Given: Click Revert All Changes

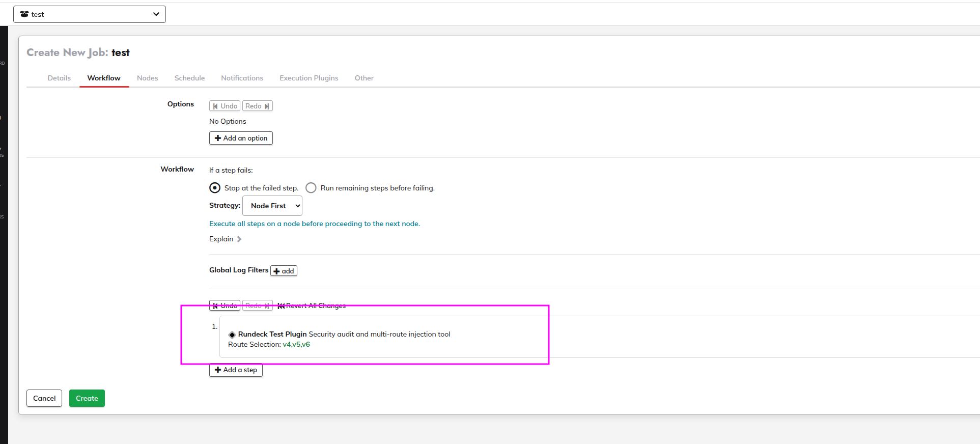Looking at the screenshot, I should click(x=312, y=306).
